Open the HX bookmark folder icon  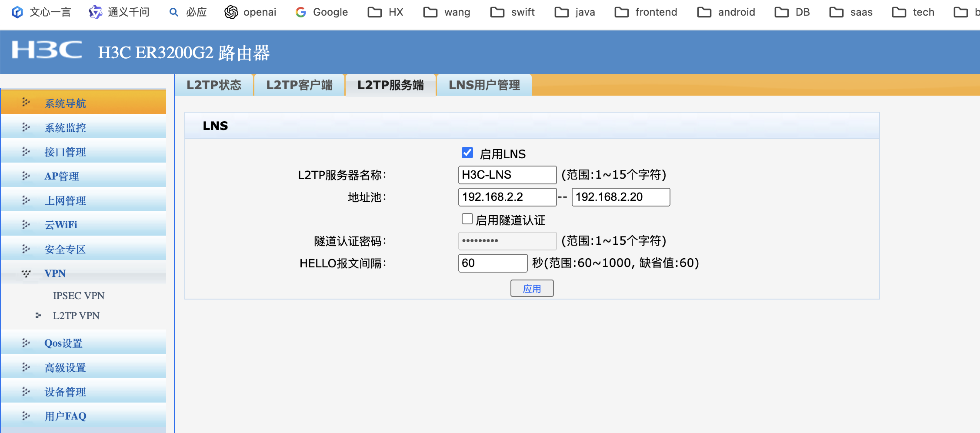374,12
